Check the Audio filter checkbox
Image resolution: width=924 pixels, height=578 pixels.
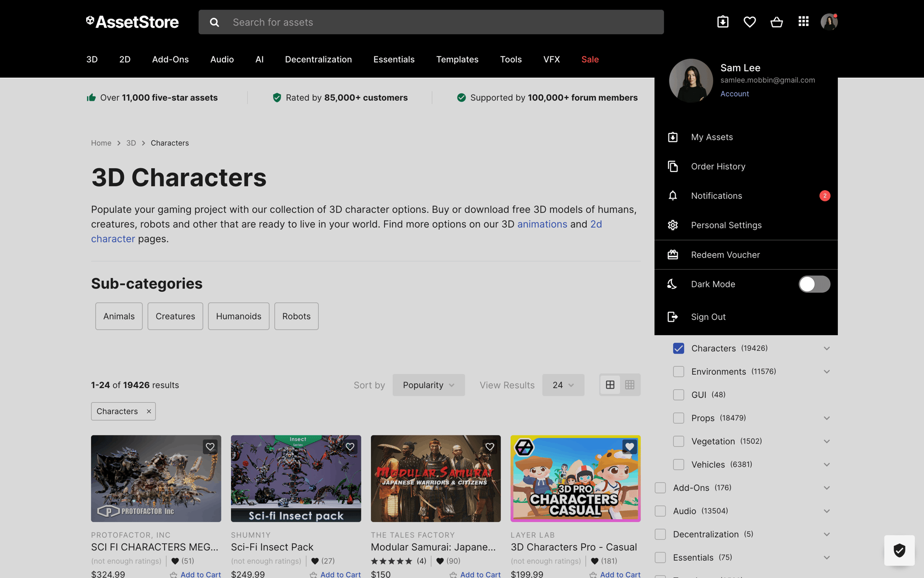click(660, 511)
